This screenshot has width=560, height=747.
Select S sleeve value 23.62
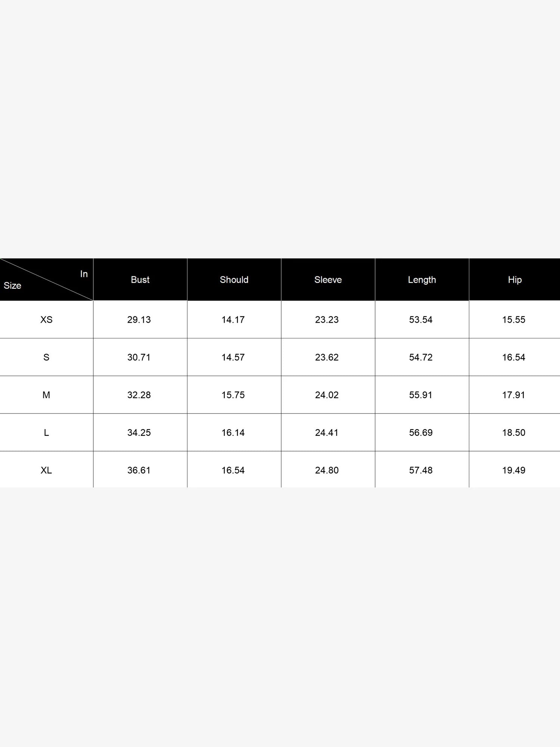(327, 357)
